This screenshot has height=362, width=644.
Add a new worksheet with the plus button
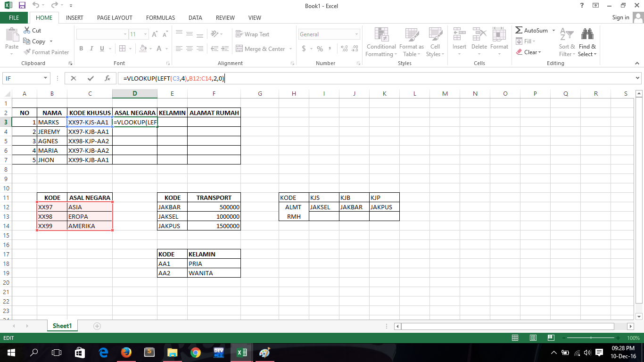97,326
